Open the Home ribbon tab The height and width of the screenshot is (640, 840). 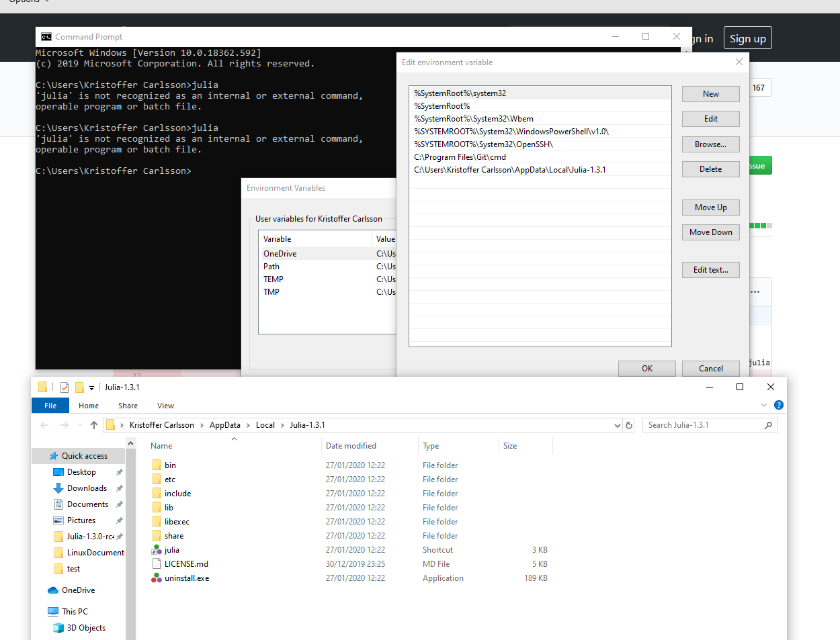(x=89, y=406)
